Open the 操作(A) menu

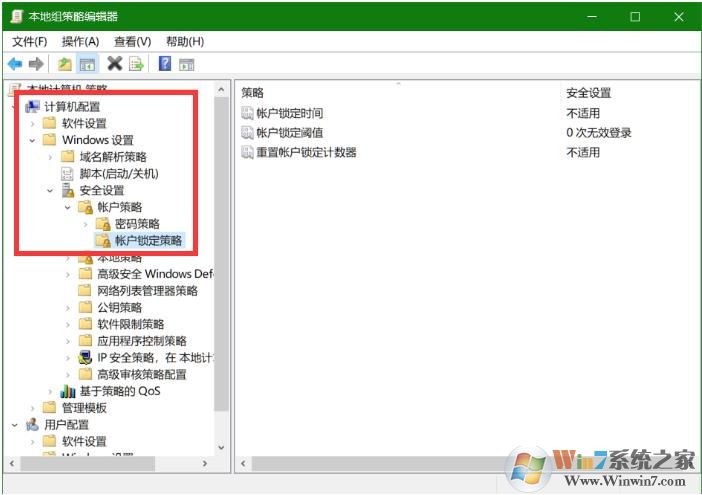pyautogui.click(x=80, y=42)
